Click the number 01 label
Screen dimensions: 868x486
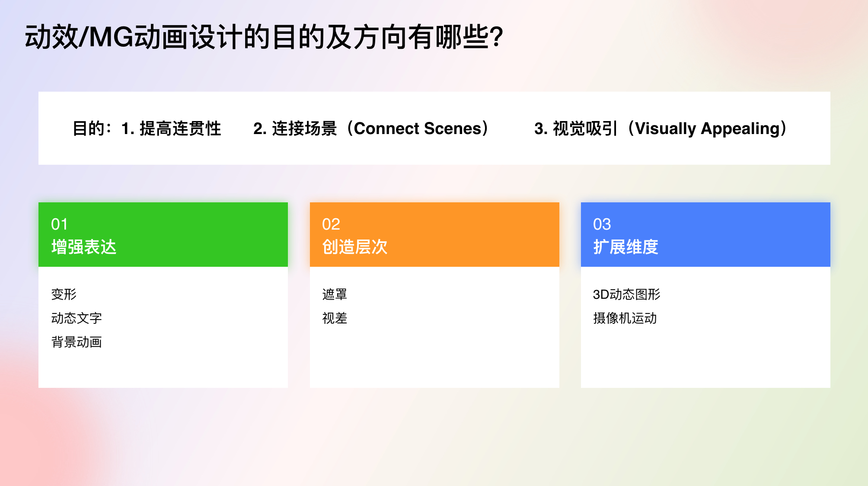coord(59,224)
